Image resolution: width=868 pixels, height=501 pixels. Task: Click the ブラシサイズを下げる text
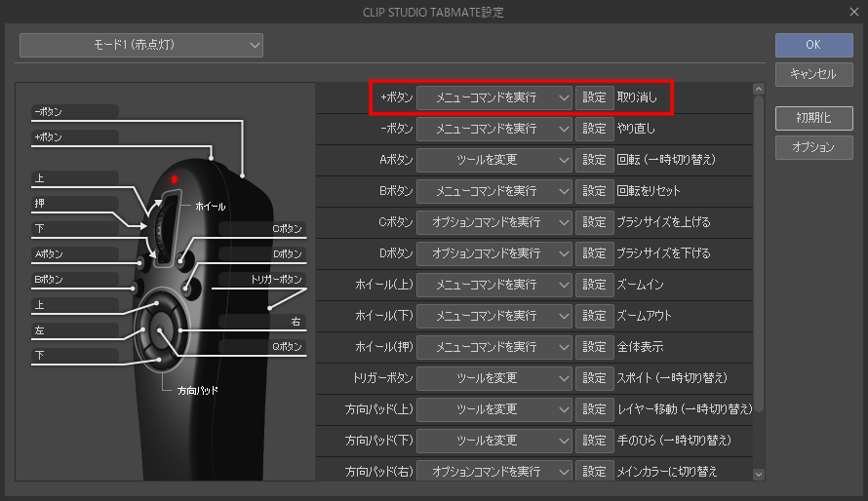pos(664,253)
